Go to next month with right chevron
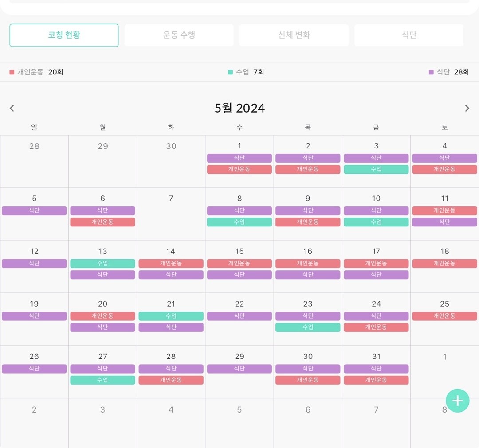 (x=467, y=108)
